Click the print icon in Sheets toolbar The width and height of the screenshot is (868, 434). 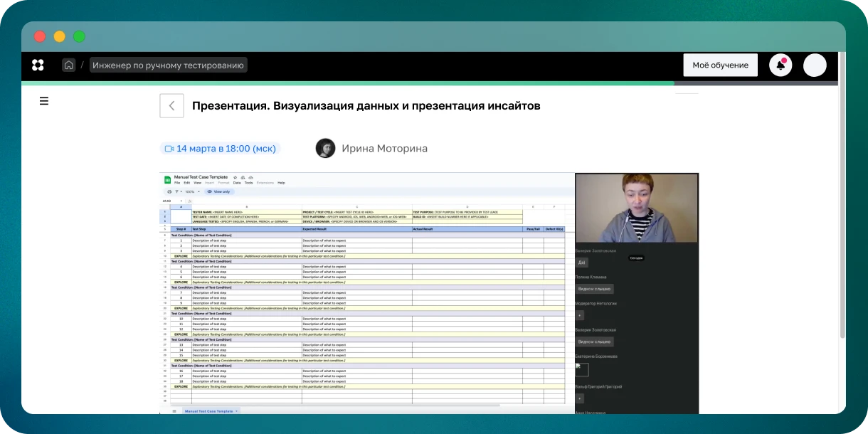[169, 191]
